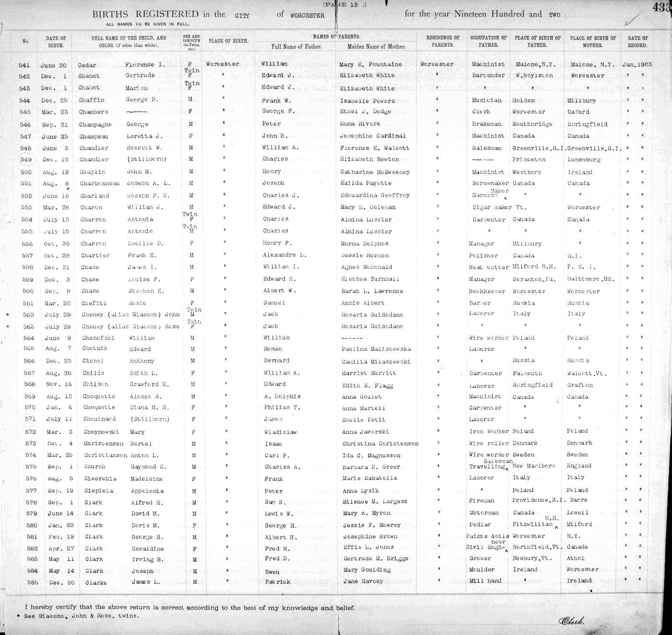Select 'Jessie F. Mowrey' mother name

[x=372, y=525]
